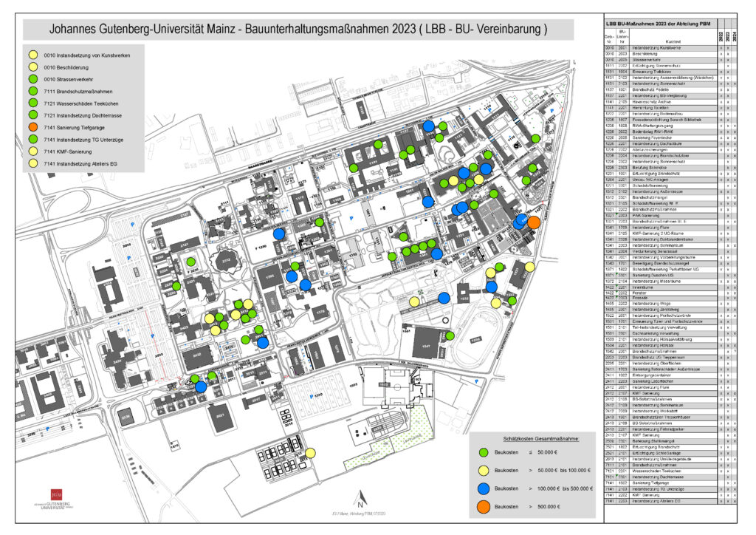Select the yellow circle beside '0010 Instandsetzung von Kunstwerken'
The width and height of the screenshot is (756, 535).
click(32, 55)
